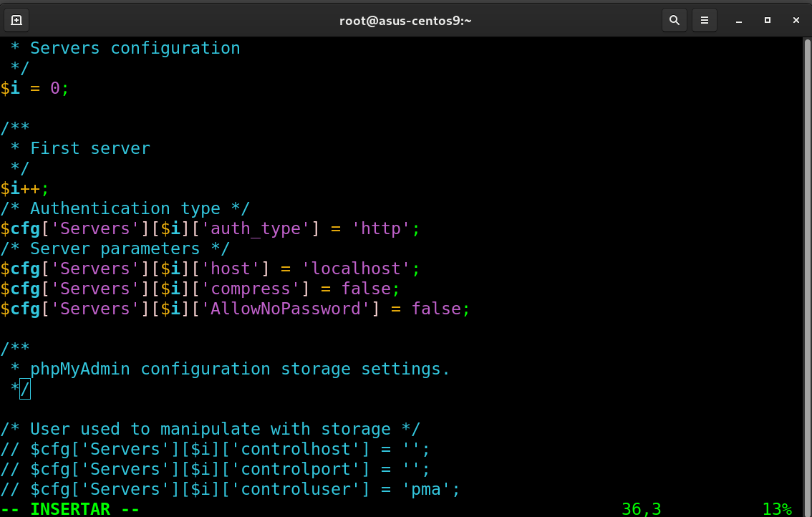
Task: Minimize the terminal window
Action: (x=739, y=20)
